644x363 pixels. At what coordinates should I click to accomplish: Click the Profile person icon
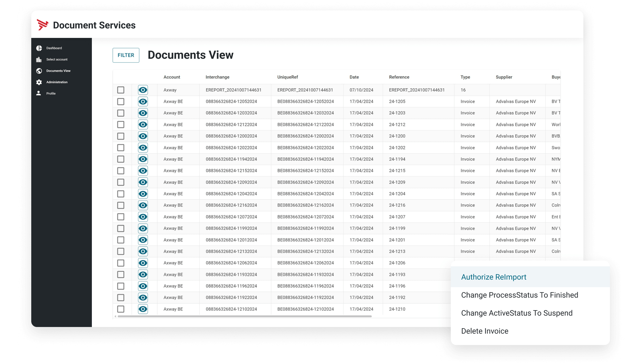[x=39, y=93]
